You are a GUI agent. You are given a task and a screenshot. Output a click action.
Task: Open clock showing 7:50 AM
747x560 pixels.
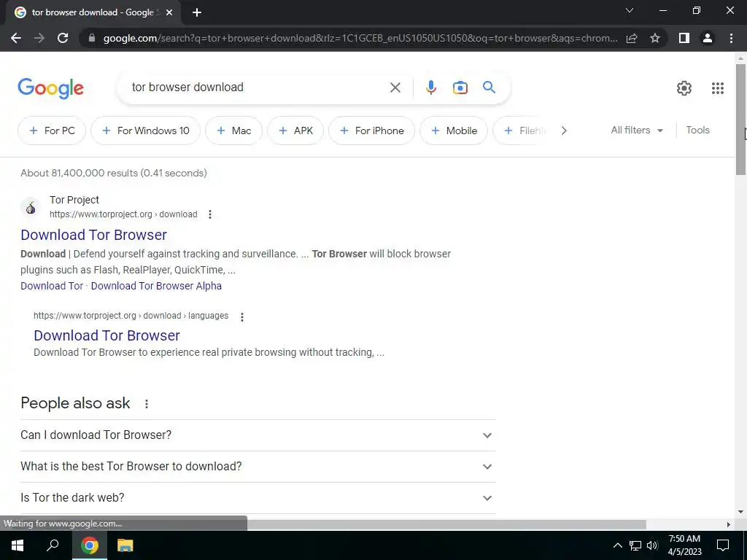click(684, 545)
